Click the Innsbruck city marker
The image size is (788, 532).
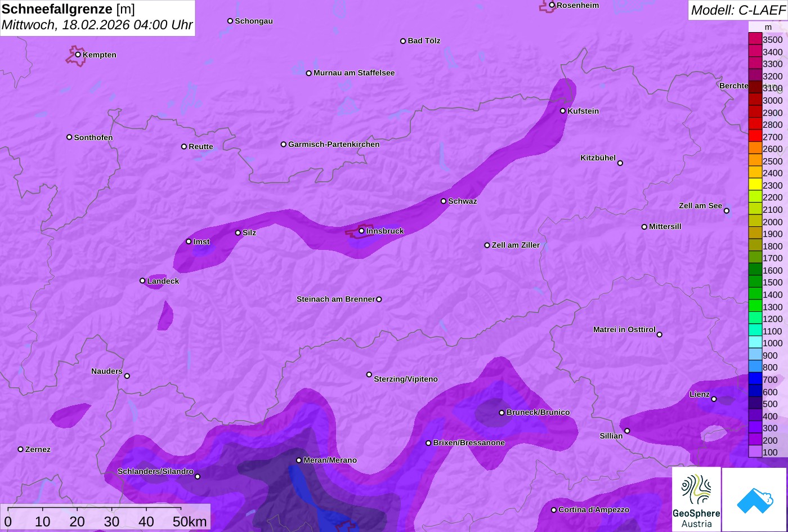click(362, 231)
